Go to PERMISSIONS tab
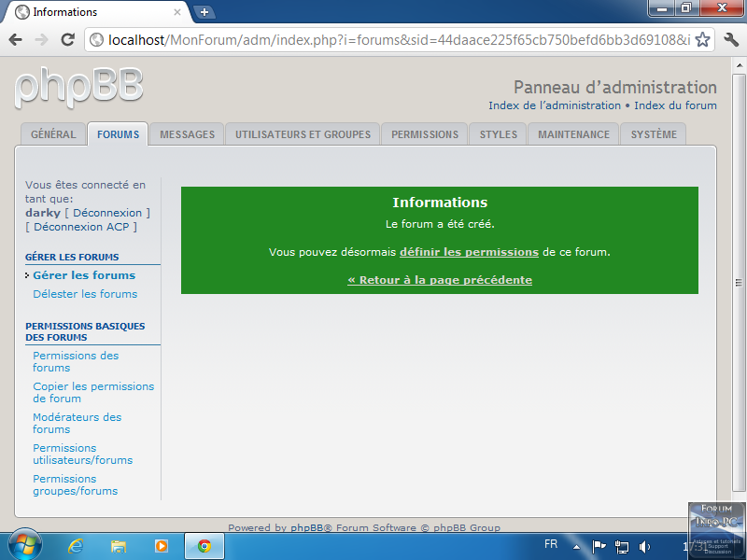 (425, 134)
